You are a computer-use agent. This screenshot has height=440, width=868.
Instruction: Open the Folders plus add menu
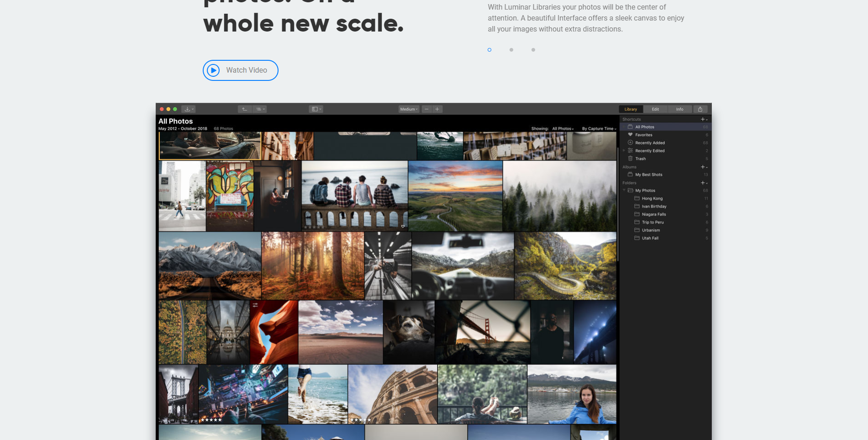pos(704,183)
